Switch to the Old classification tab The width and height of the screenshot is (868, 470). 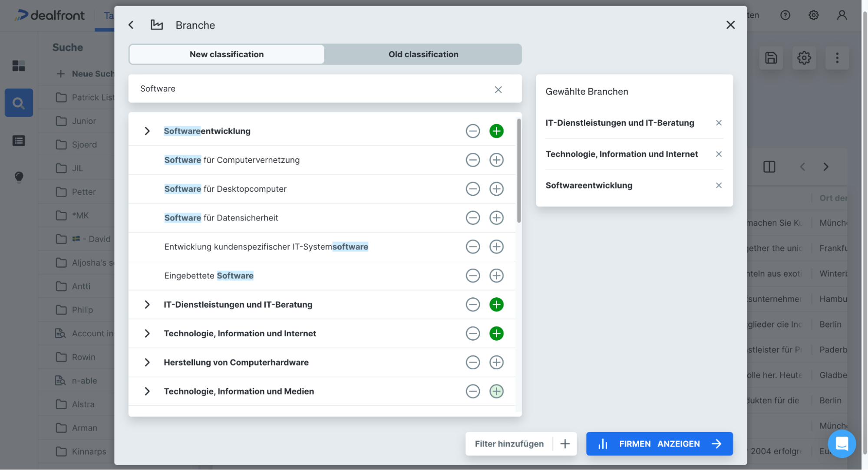[x=423, y=54]
